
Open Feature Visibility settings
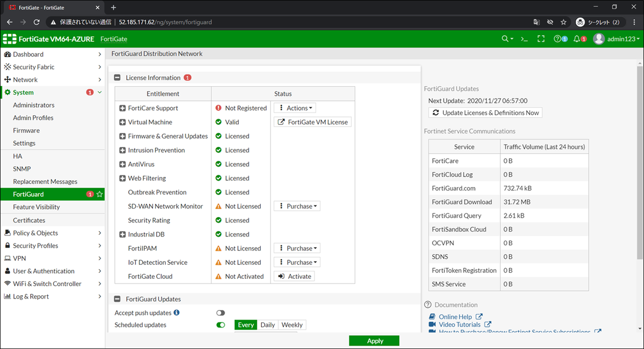pos(36,207)
